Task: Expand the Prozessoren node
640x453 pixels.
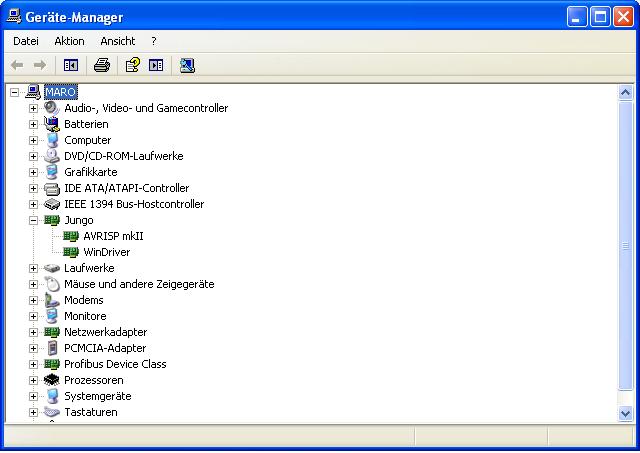Action: pos(33,380)
